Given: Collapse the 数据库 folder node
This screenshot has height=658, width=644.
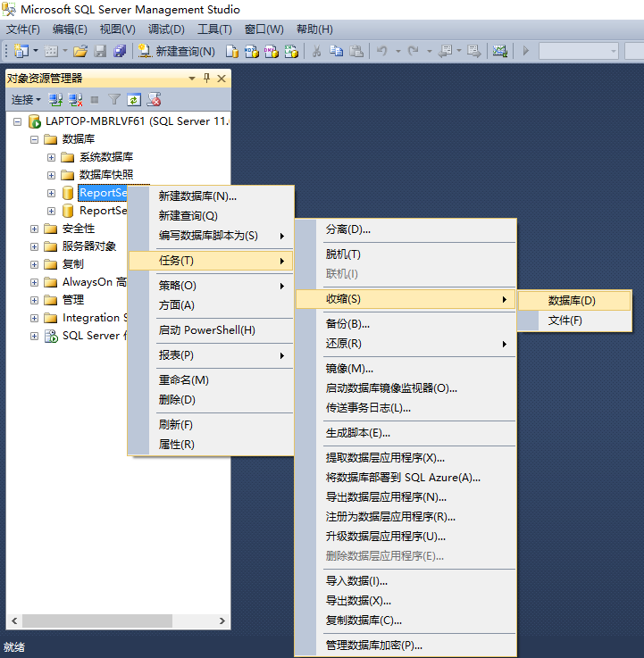Looking at the screenshot, I should coord(35,139).
